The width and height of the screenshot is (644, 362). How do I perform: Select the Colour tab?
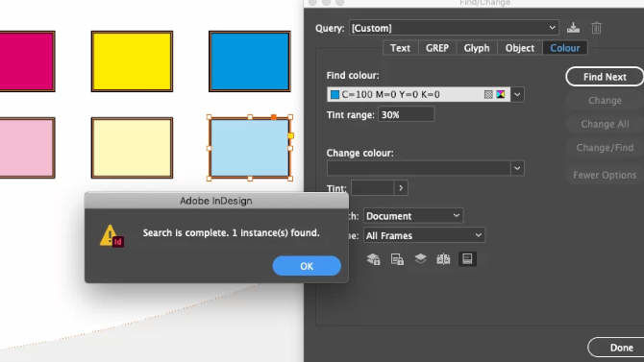[x=565, y=48]
